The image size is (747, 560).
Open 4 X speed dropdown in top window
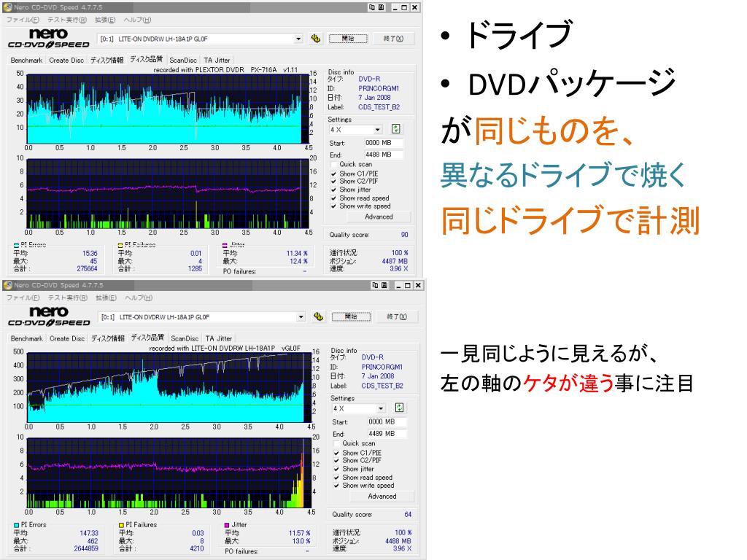(377, 130)
